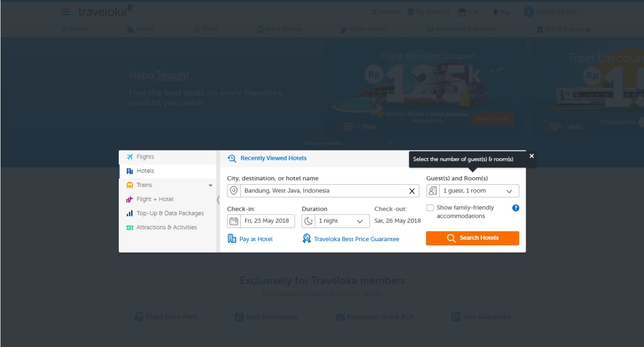Click the check-in date field Fri, 25 May 2018
The height and width of the screenshot is (347, 644).
click(266, 221)
